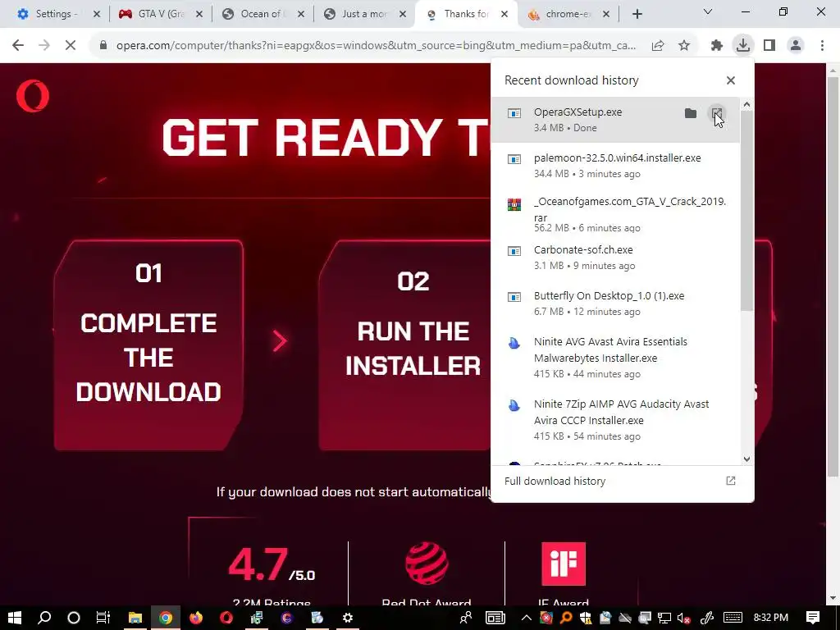Click the muted volume tray icon
This screenshot has width=840, height=630.
[683, 618]
